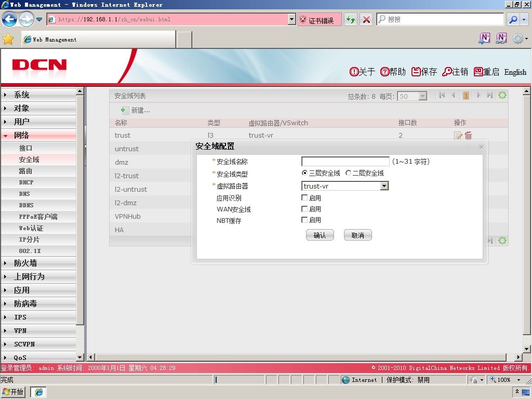Click the 保存 (Save) icon link
The image size is (532, 399).
pos(424,72)
